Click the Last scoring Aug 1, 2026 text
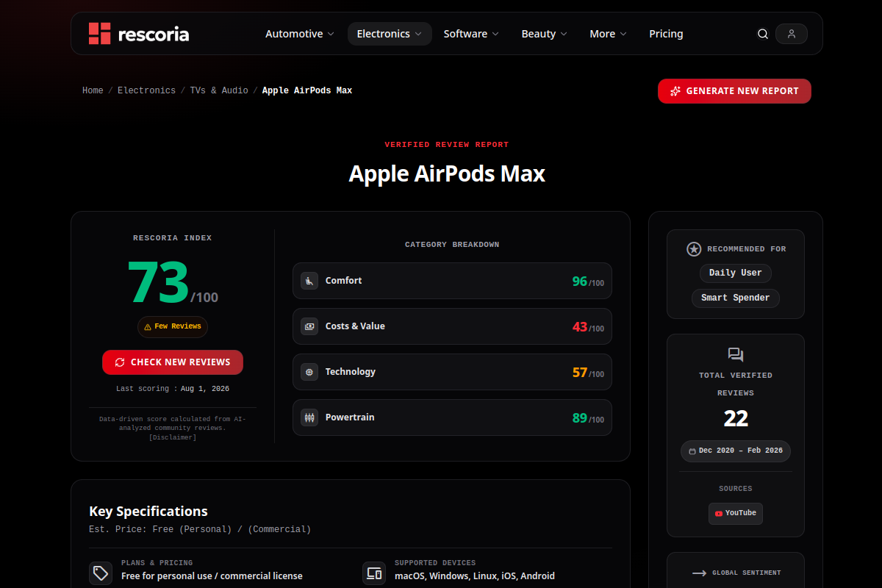The width and height of the screenshot is (882, 588). tap(173, 389)
